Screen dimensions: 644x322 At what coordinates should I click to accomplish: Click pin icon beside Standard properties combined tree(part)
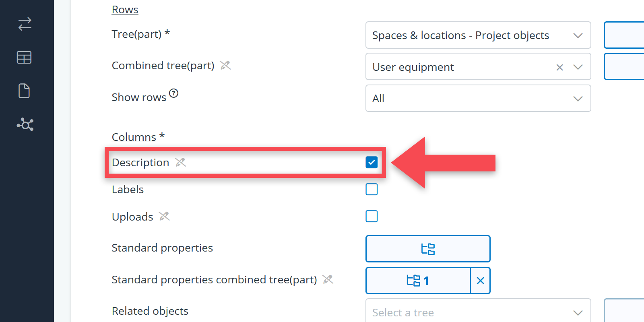(x=328, y=279)
